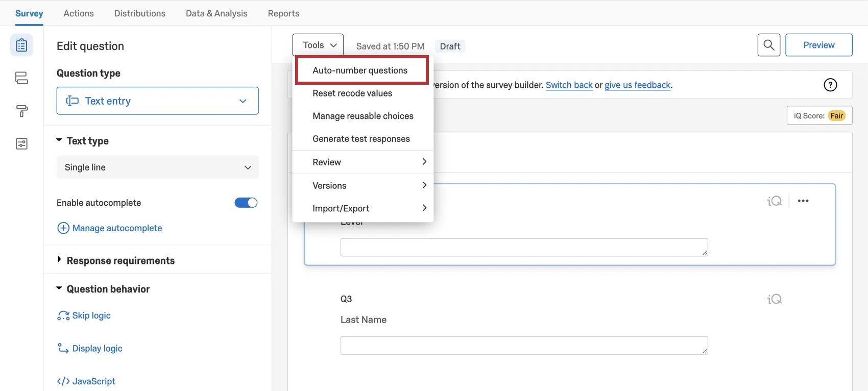Click the help question mark icon
Screen dimensions: 868x391
(830, 85)
